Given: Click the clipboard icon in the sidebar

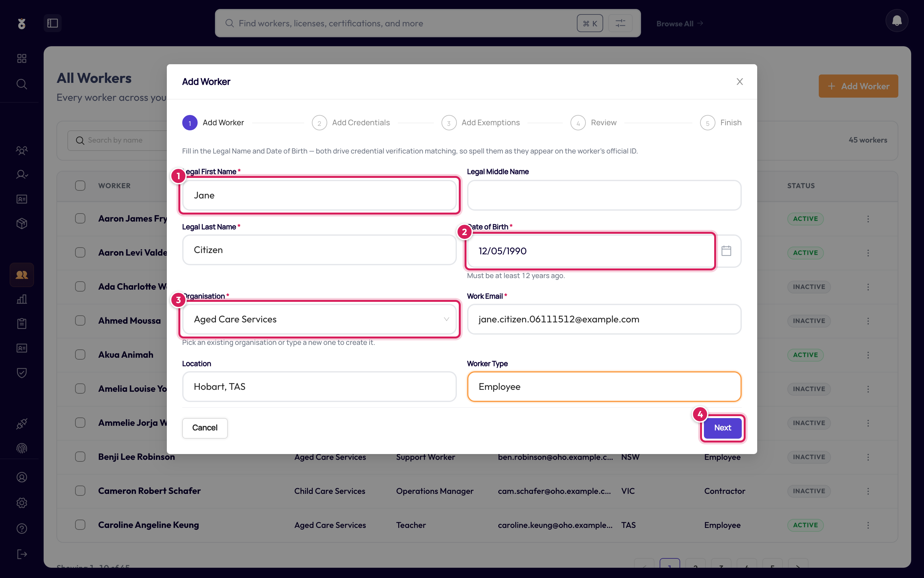Looking at the screenshot, I should (22, 324).
